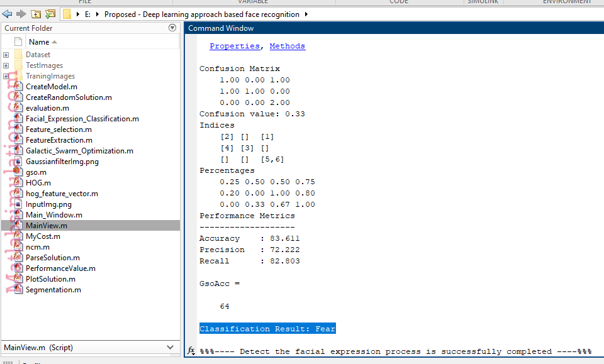Click the 'Detect the facial expression process' prompt line
Viewport: 604px width, 364px height.
[396, 351]
